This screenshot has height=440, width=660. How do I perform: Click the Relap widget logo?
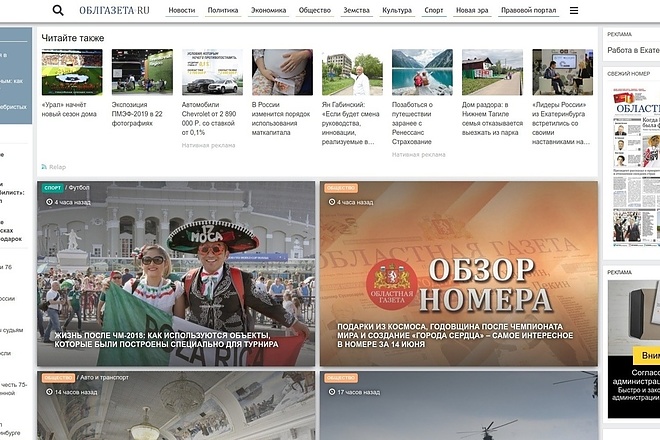[53, 167]
